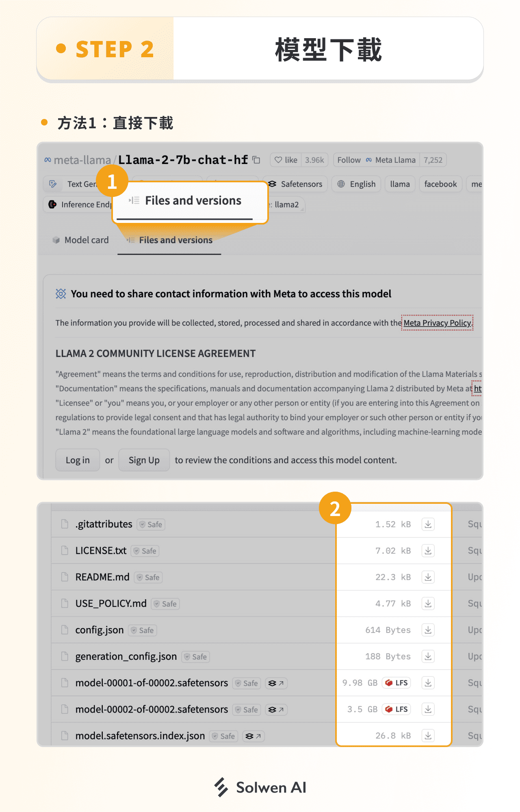Click Safe badge beside .gitattributes
Image resolution: width=520 pixels, height=812 pixels.
[151, 525]
